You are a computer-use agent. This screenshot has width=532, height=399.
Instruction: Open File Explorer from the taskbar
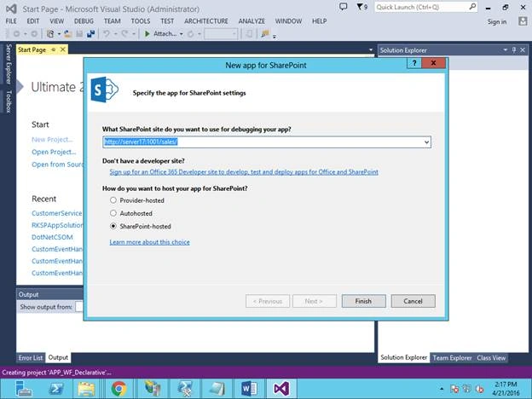86,389
